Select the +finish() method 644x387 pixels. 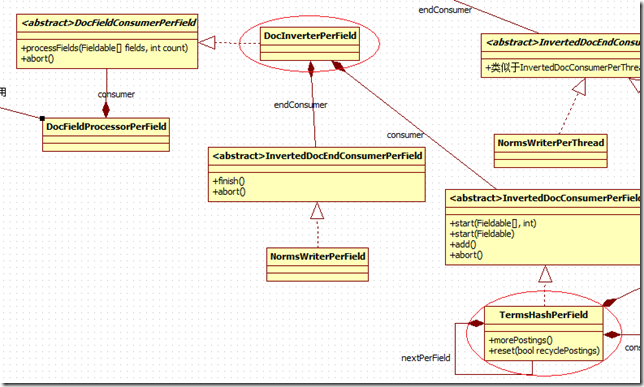[x=229, y=181]
